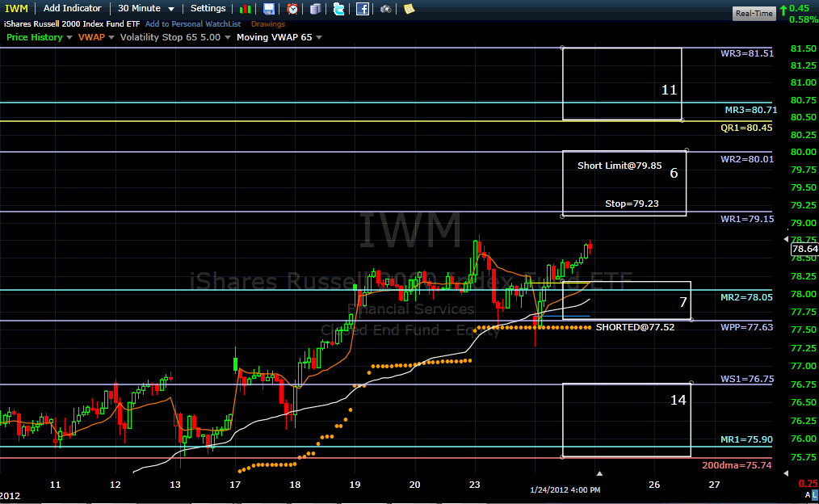Click the Moving VWAP 65 label
The width and height of the screenshot is (819, 504).
[275, 37]
